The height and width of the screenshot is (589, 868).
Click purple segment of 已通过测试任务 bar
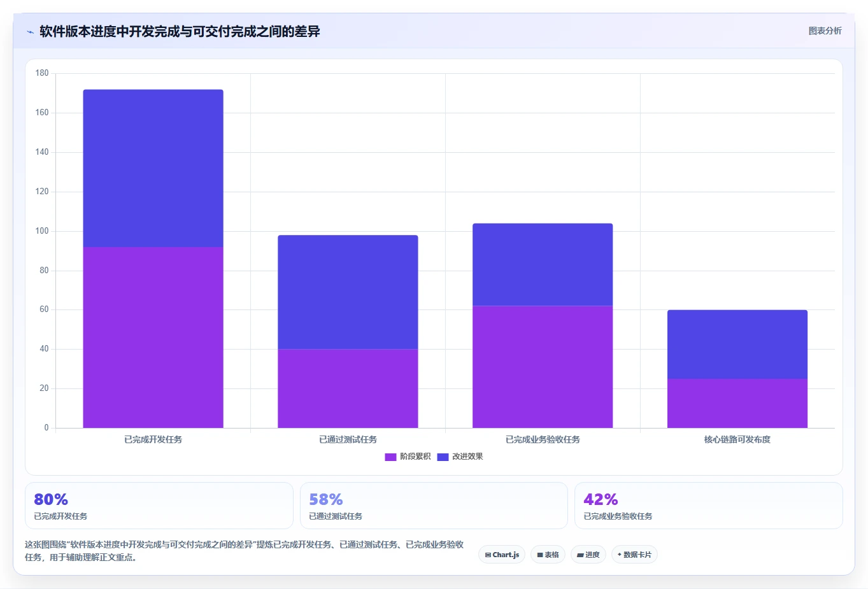coord(348,388)
